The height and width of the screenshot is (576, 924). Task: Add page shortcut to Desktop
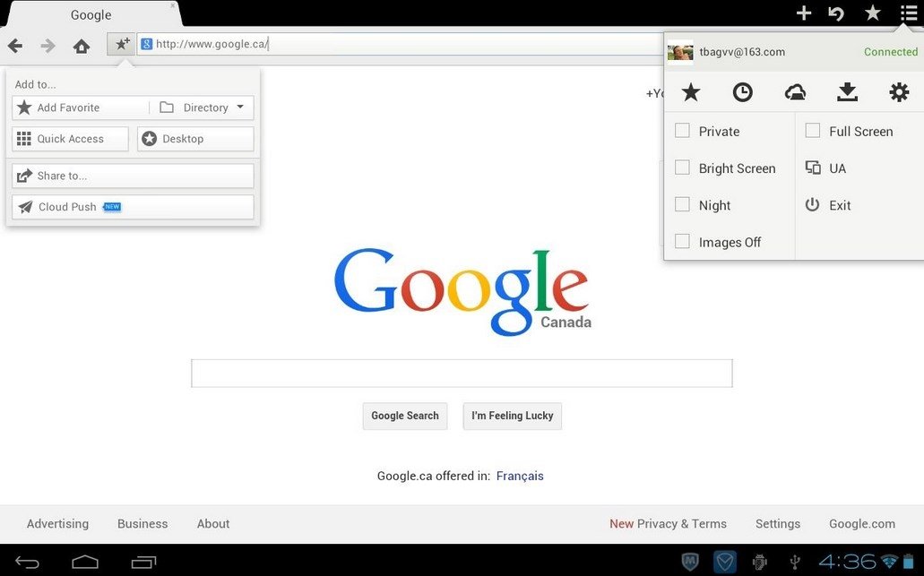[195, 139]
